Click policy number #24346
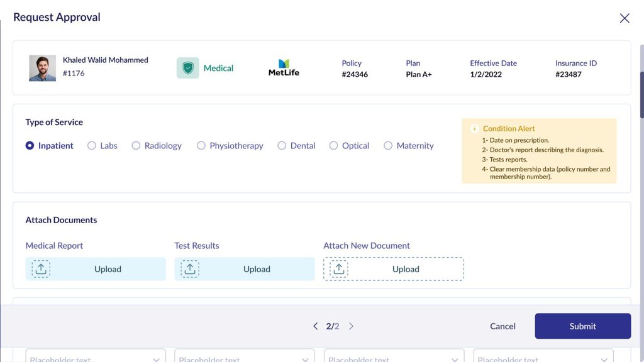The image size is (644, 362). (355, 74)
